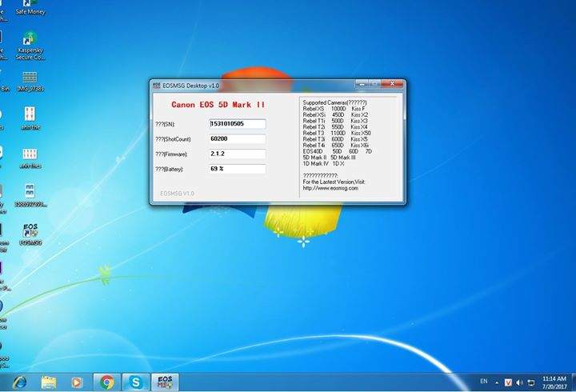Click the EOSMSG V1.0 label
Image resolution: width=576 pixels, height=392 pixels.
(x=177, y=194)
